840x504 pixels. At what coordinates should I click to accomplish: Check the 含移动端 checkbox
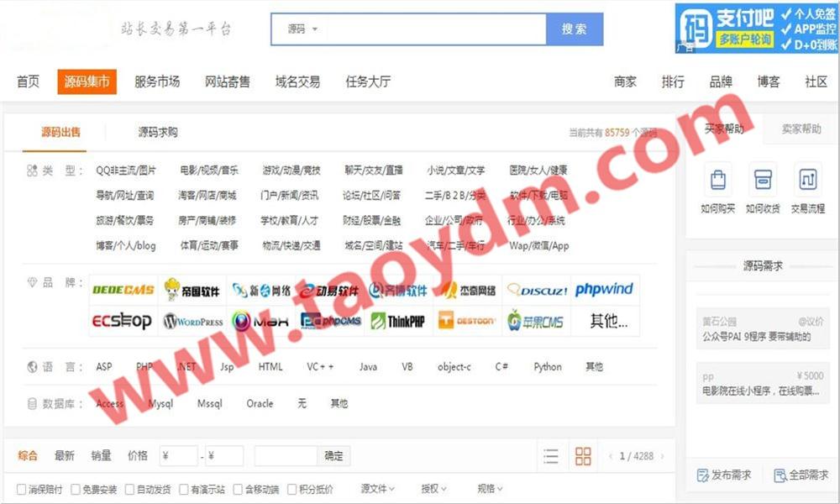(238, 489)
